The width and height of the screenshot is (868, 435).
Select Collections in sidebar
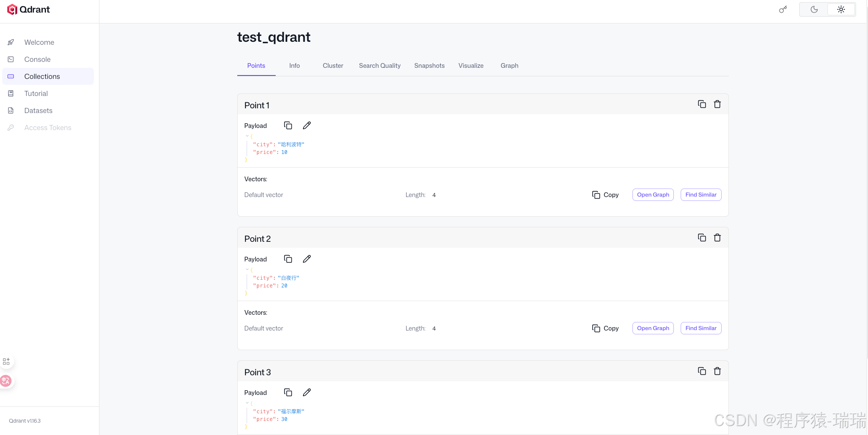(48, 76)
